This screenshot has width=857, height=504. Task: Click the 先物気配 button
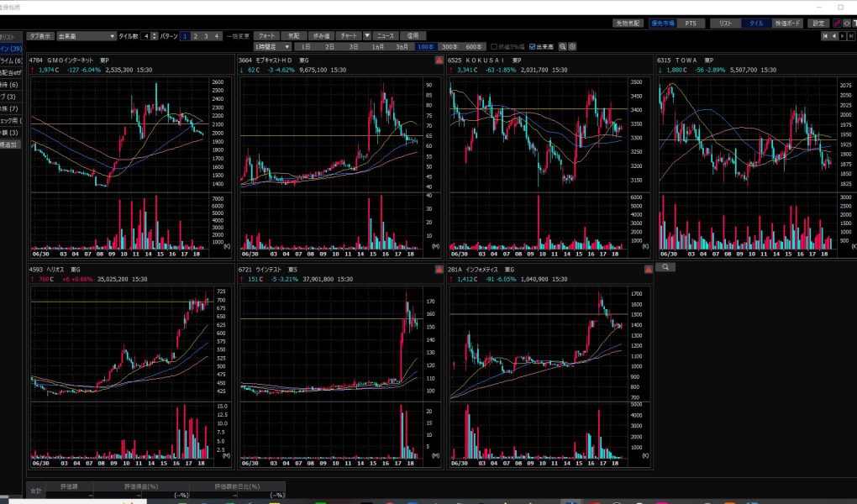coord(627,24)
